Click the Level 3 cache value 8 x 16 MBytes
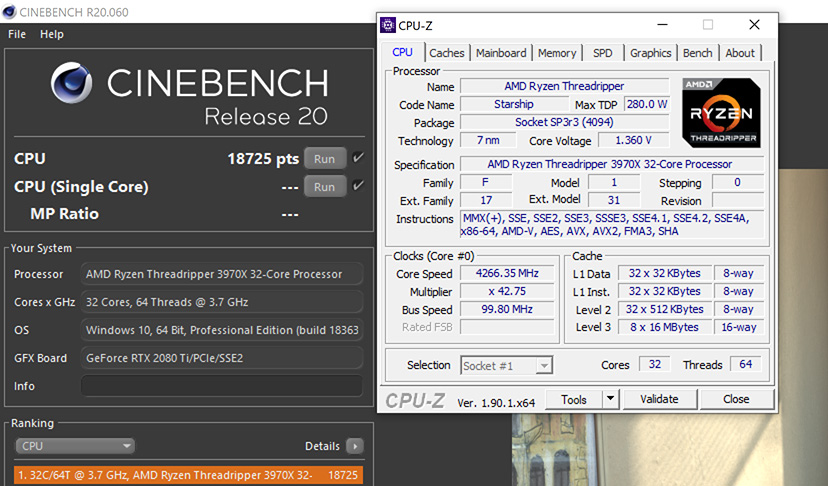This screenshot has height=486, width=828. 664,327
